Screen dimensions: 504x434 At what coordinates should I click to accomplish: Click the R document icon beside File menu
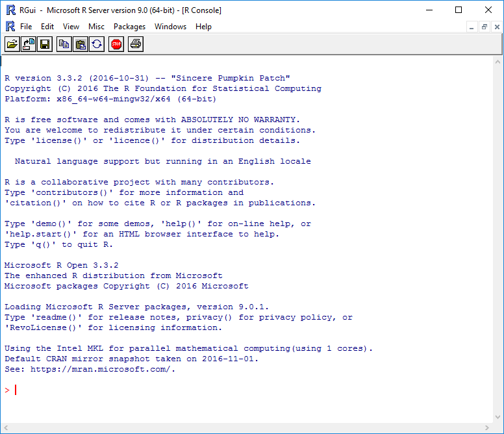[10, 27]
